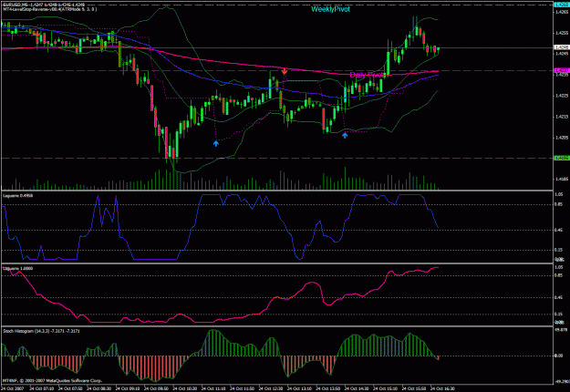Image resolution: width=570 pixels, height=392 pixels.
Task: Click 0.85 scale value in blue Laguerre panel
Action: (x=559, y=204)
